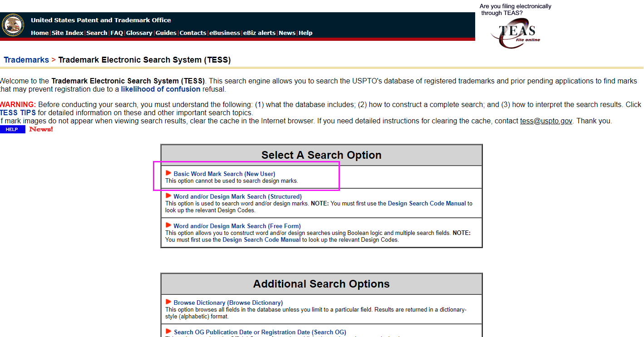644x337 pixels.
Task: Open Site Index in the navigation bar
Action: tap(67, 33)
